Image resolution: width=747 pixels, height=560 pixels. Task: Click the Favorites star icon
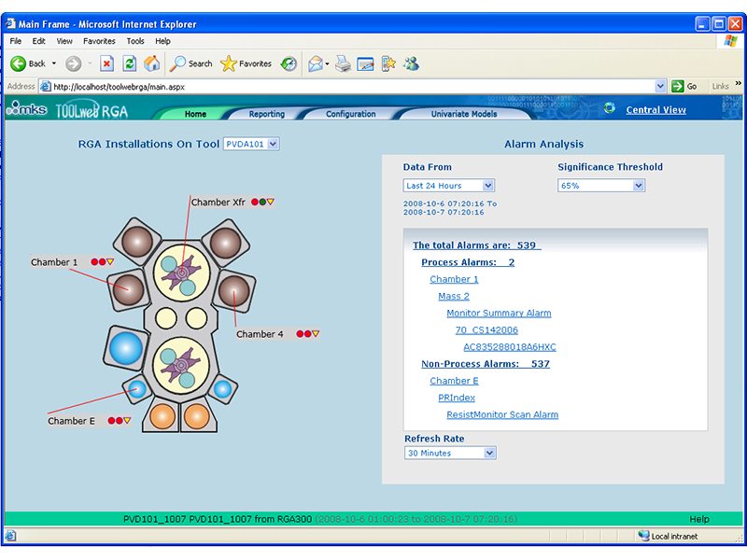point(227,63)
